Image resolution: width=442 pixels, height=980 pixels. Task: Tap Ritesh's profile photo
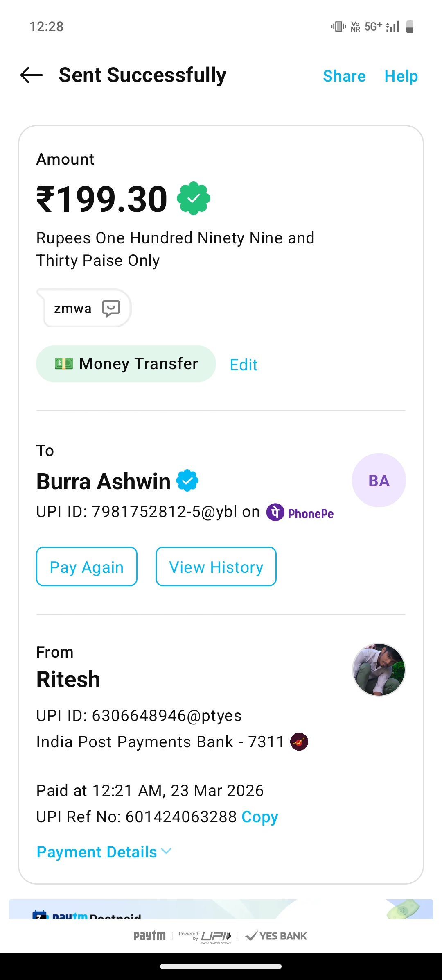pyautogui.click(x=379, y=669)
